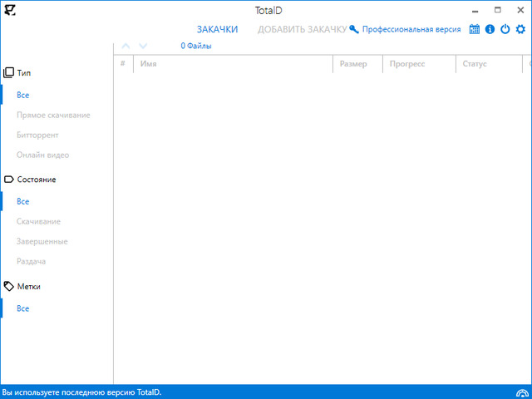
Task: Click the TotalD logo icon
Action: (x=10, y=10)
